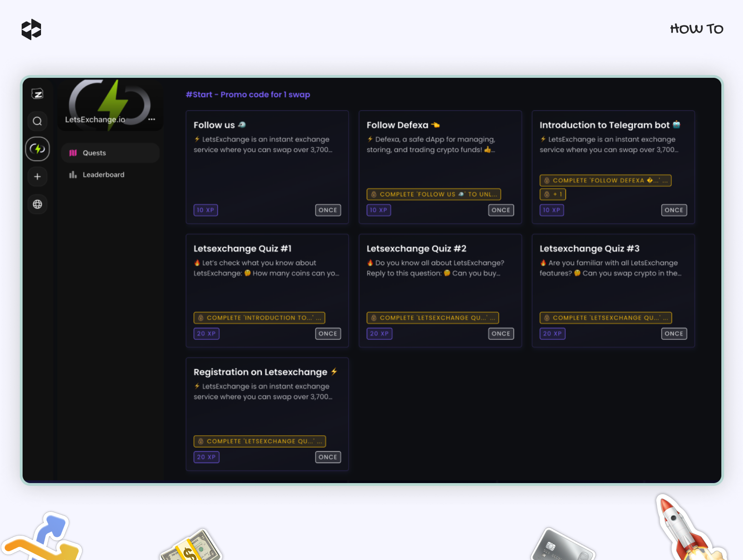Click the 'HOW TO' title text
The width and height of the screenshot is (743, 560).
pos(696,29)
